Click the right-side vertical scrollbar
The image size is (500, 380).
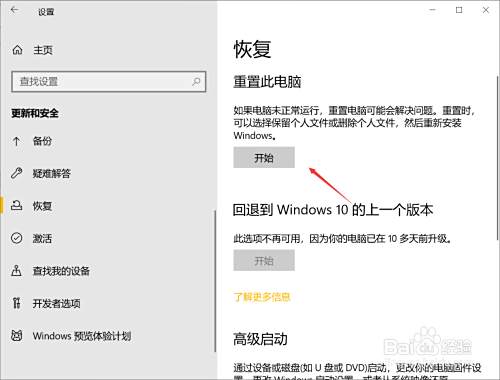[498, 157]
